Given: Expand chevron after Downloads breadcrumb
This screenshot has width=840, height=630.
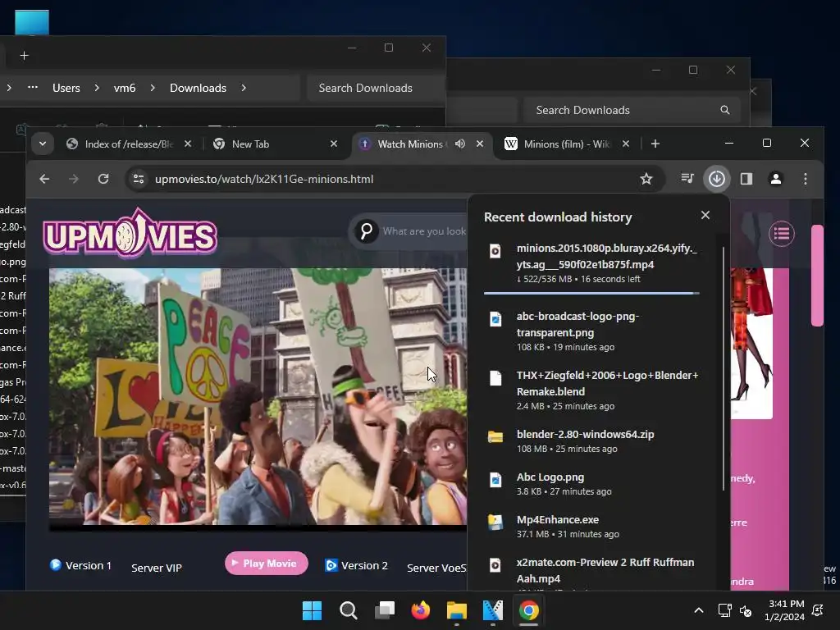Looking at the screenshot, I should coord(244,87).
